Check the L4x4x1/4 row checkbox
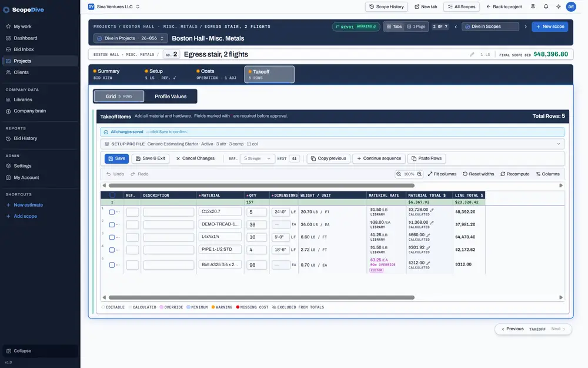Image resolution: width=588 pixels, height=368 pixels. pyautogui.click(x=112, y=237)
